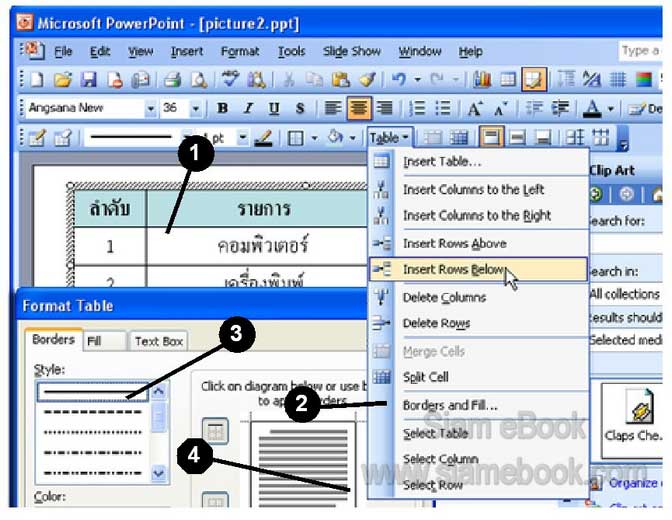The height and width of the screenshot is (520, 672).
Task: Click the Decrease Font Size icon
Action: point(500,108)
